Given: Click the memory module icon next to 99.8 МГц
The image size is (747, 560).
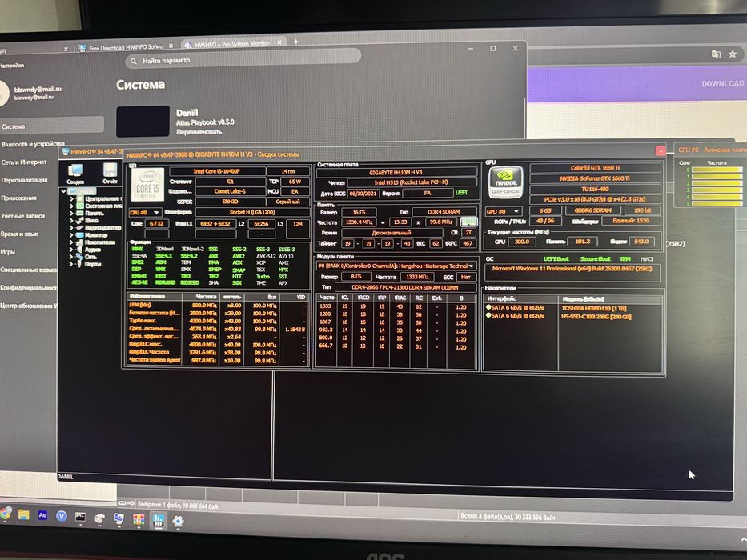Looking at the screenshot, I should click(468, 222).
